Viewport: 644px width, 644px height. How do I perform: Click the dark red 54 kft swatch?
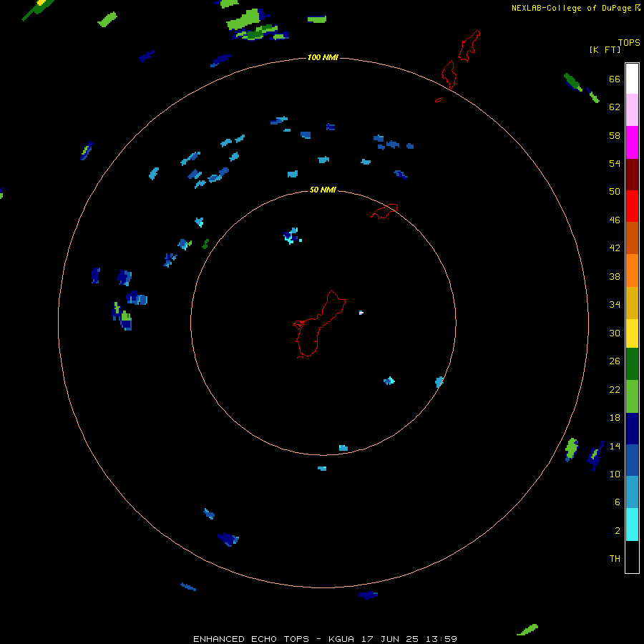tap(632, 174)
